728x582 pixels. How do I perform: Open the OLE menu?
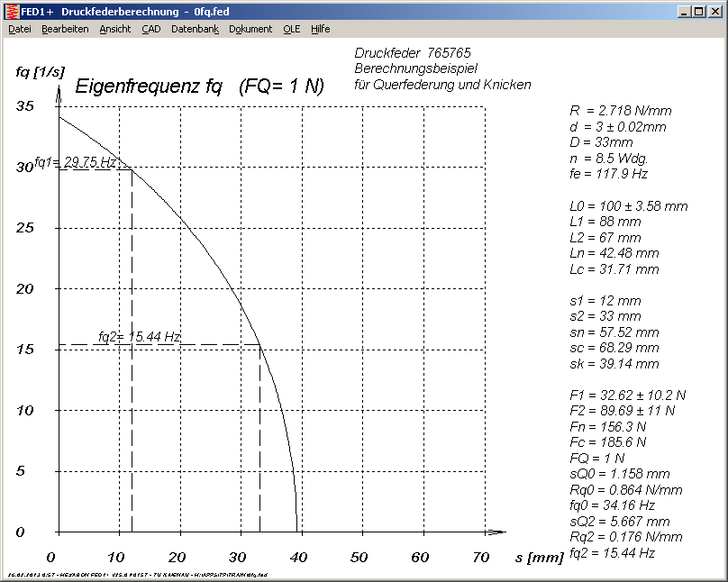[x=292, y=29]
